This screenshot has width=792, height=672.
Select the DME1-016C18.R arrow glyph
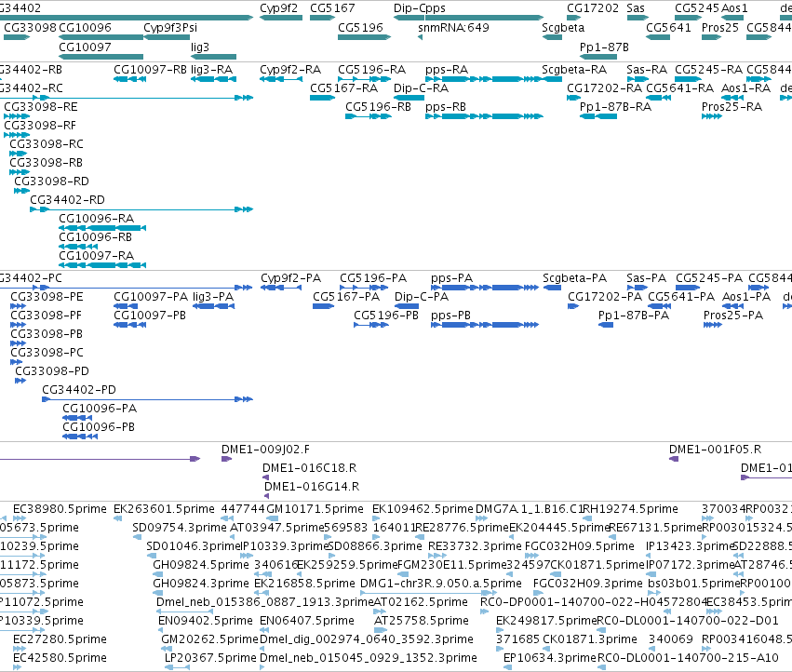point(265,478)
